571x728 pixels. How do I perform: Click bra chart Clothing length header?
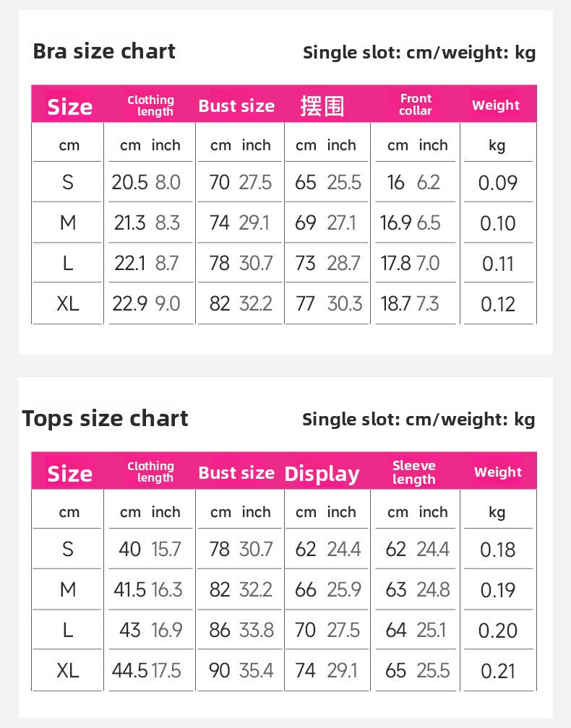coord(150,106)
